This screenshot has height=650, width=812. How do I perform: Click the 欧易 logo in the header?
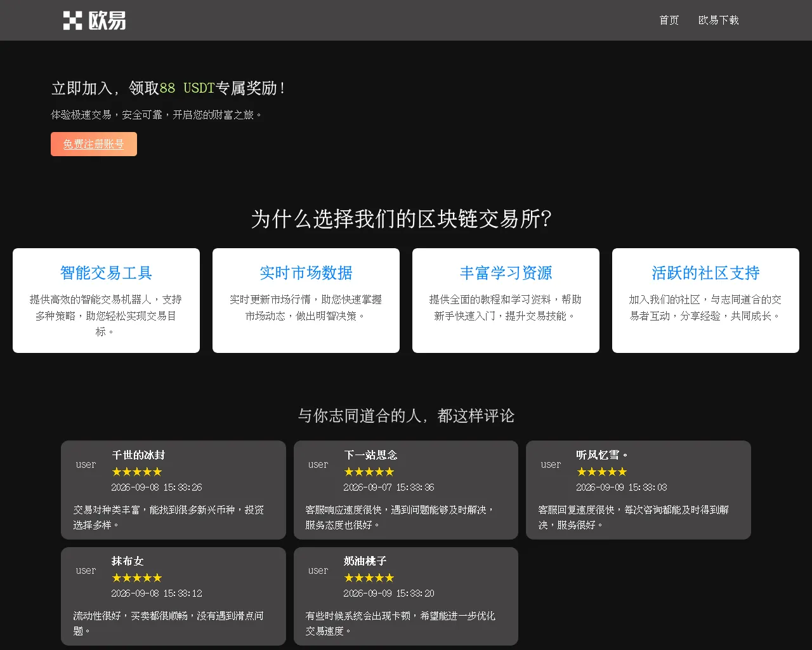click(x=95, y=20)
